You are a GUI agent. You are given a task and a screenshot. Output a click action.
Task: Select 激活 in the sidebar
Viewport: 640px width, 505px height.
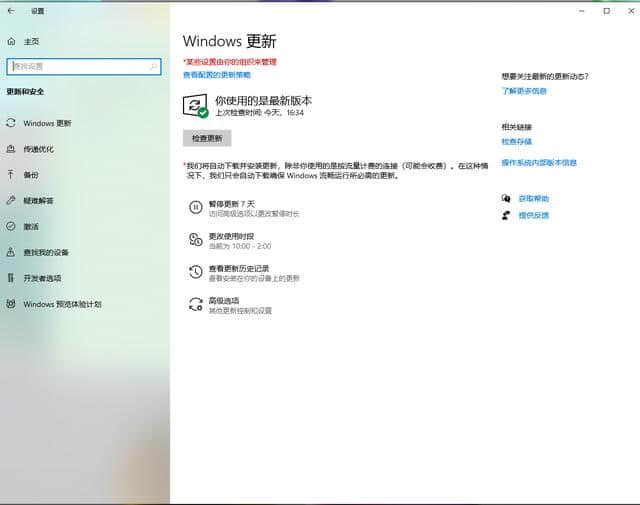pos(31,227)
